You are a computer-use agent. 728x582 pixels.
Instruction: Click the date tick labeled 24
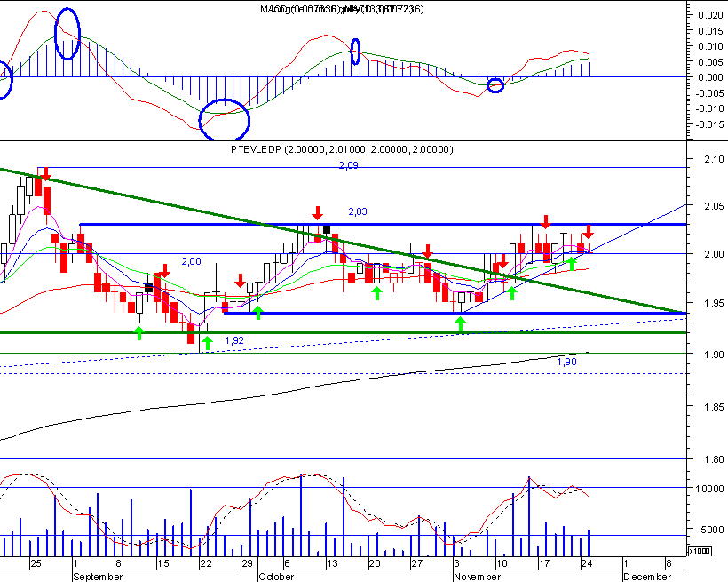[x=587, y=563]
